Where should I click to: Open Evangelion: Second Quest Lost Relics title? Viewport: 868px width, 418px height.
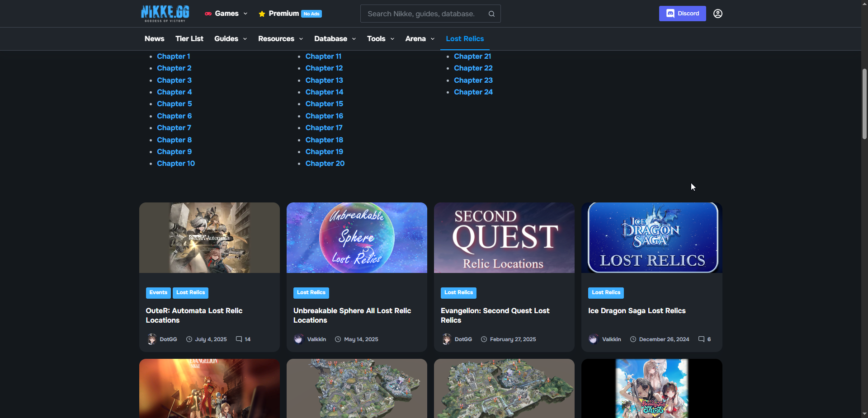[495, 315]
